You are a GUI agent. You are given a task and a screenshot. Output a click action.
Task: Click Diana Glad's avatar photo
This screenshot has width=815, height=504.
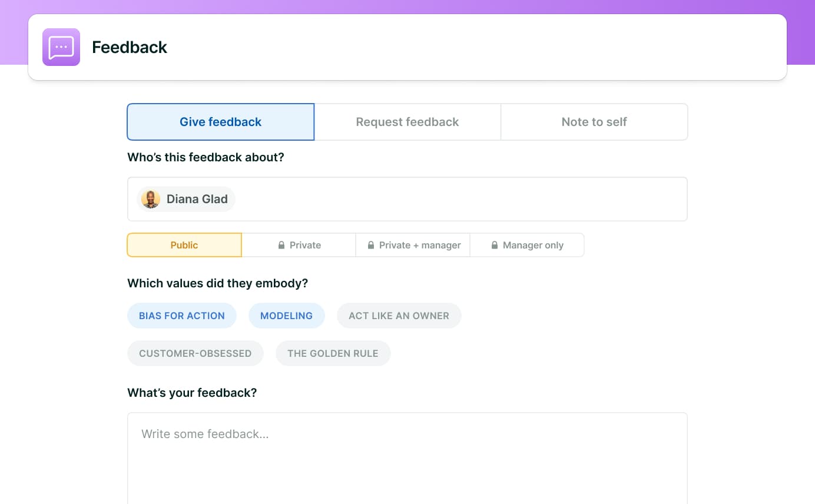pyautogui.click(x=151, y=199)
